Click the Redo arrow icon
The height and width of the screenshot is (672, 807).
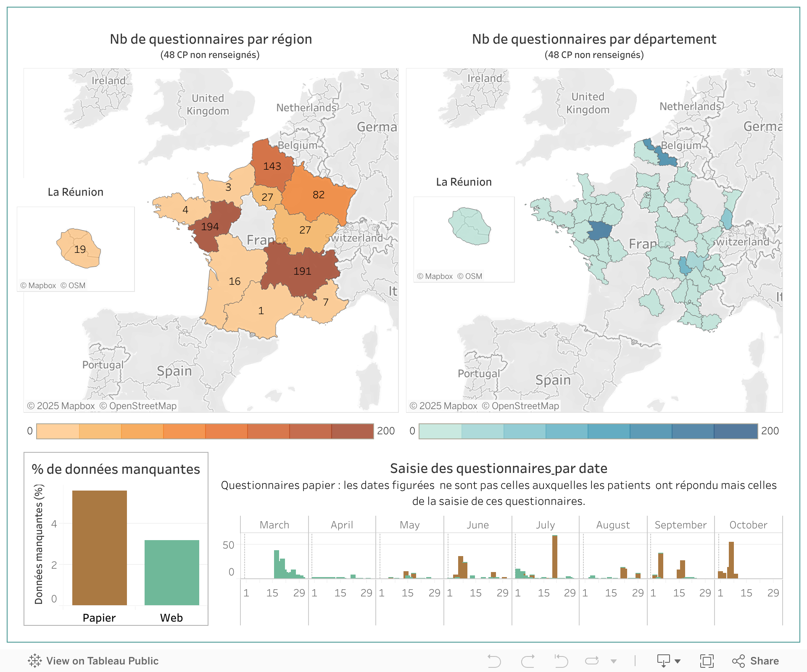pos(527,661)
